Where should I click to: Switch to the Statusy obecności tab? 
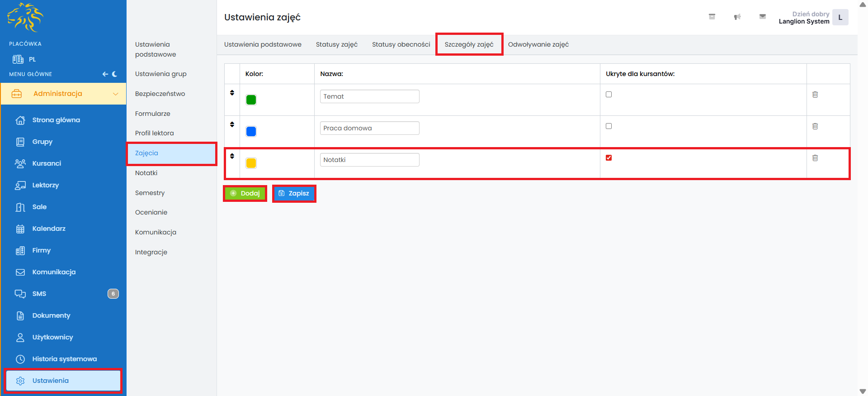coord(401,44)
